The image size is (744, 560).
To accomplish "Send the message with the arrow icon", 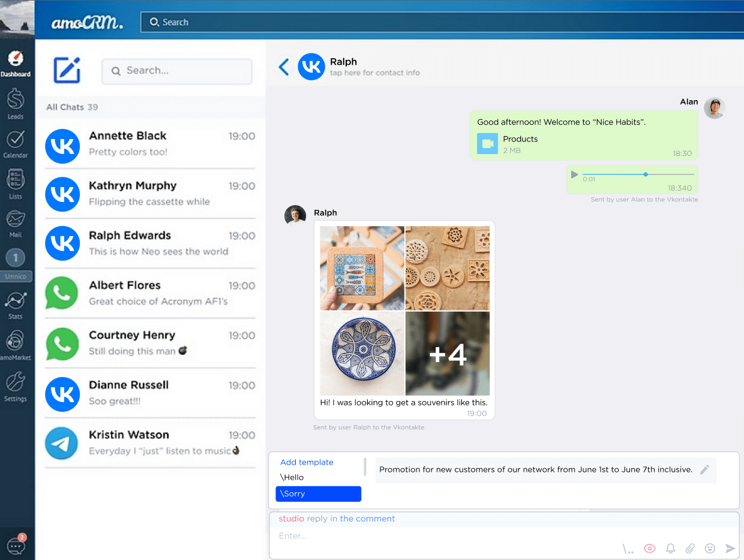I will pyautogui.click(x=730, y=548).
